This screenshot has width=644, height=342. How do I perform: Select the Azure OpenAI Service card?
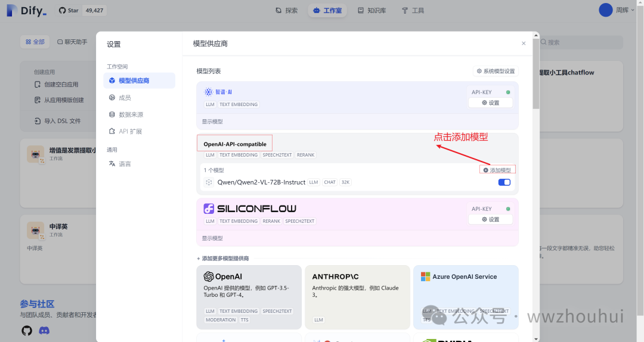tap(466, 297)
